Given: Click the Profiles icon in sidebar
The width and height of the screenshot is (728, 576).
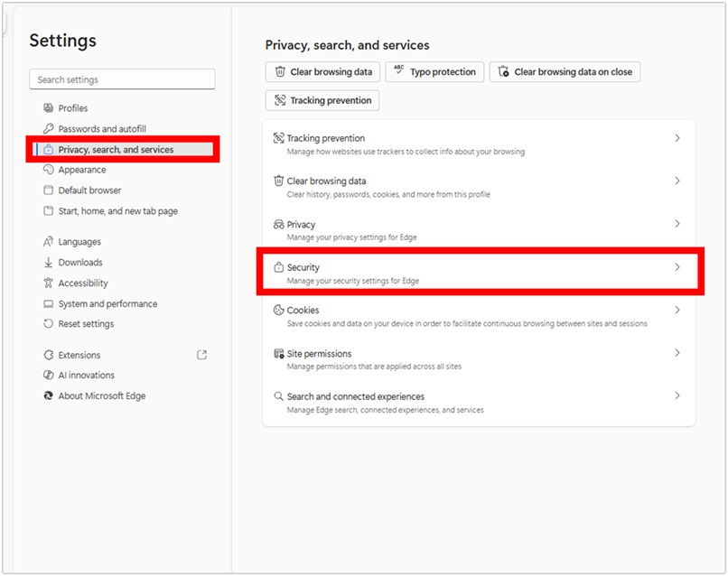Looking at the screenshot, I should click(49, 108).
